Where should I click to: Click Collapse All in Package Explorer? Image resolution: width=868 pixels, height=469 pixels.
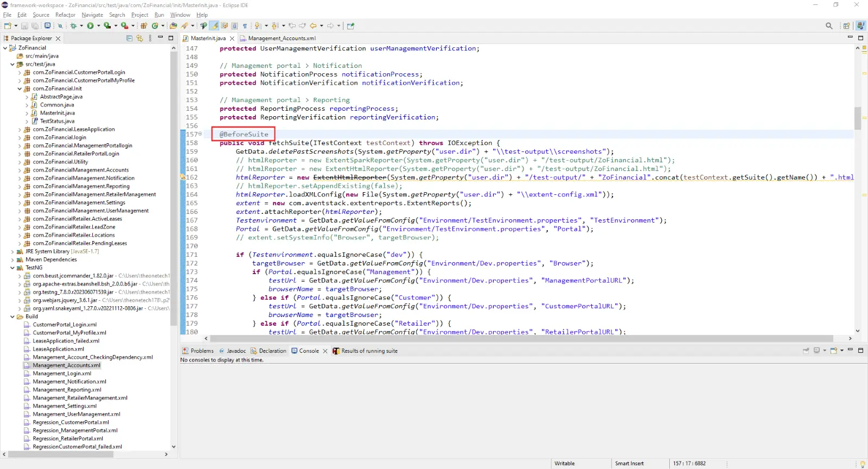point(129,38)
